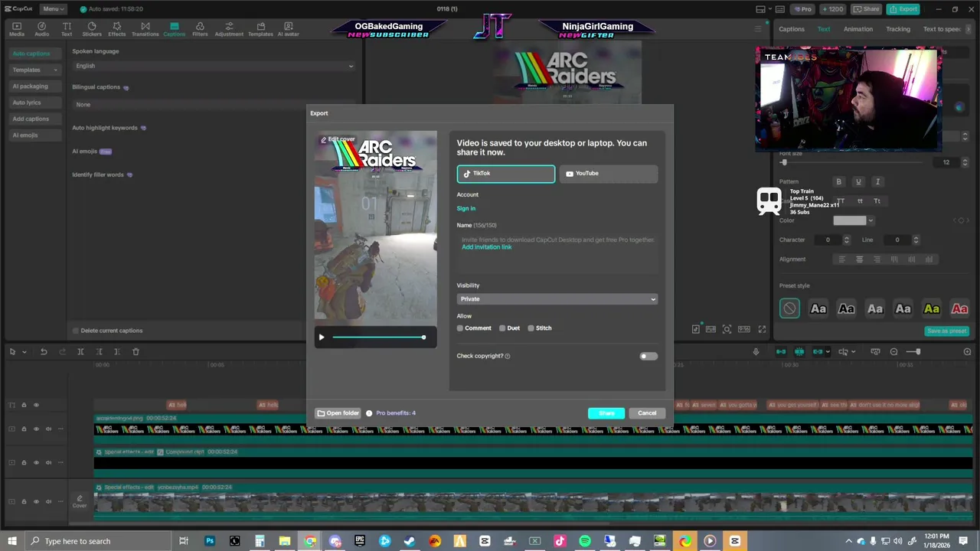This screenshot has width=980, height=551.
Task: Open Steam from the taskbar
Action: pos(410,541)
